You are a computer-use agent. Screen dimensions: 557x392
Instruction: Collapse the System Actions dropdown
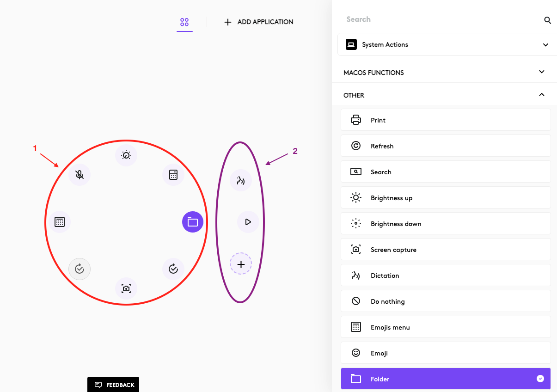(x=545, y=44)
